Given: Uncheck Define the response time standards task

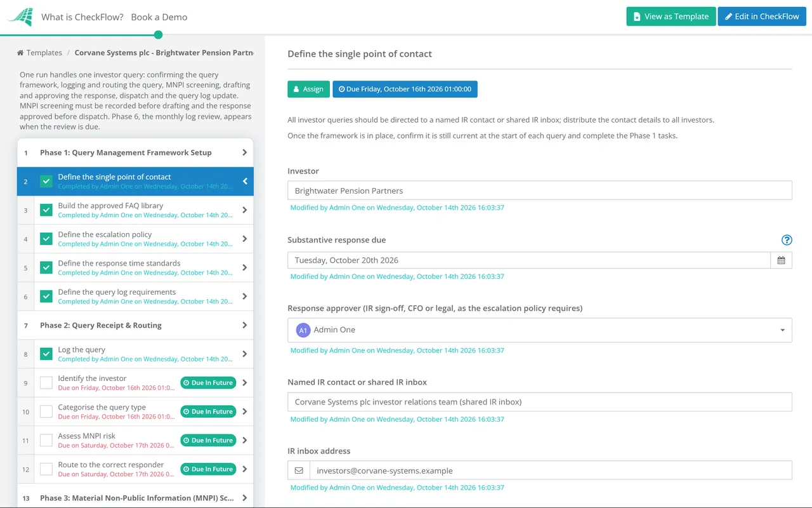Looking at the screenshot, I should (46, 268).
